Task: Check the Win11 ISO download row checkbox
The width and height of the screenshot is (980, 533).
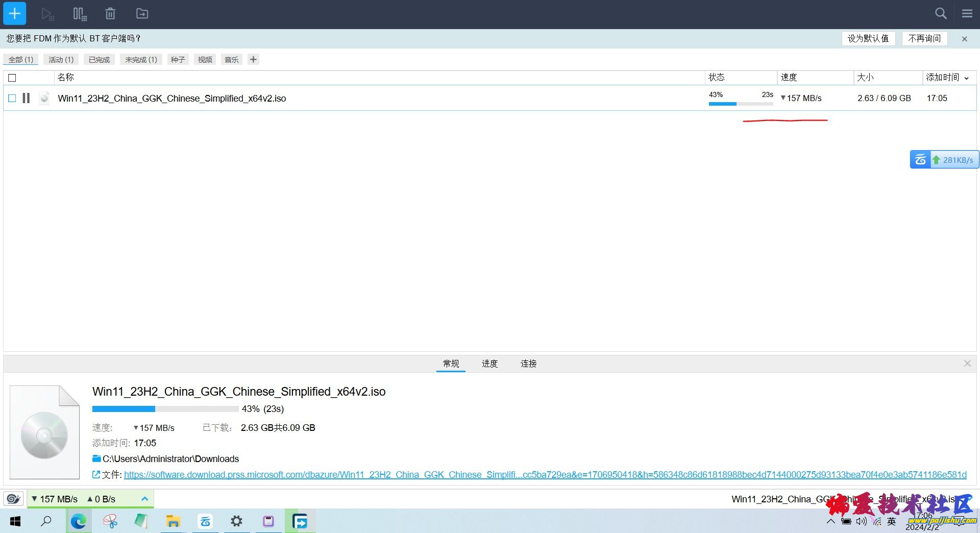Action: point(12,98)
